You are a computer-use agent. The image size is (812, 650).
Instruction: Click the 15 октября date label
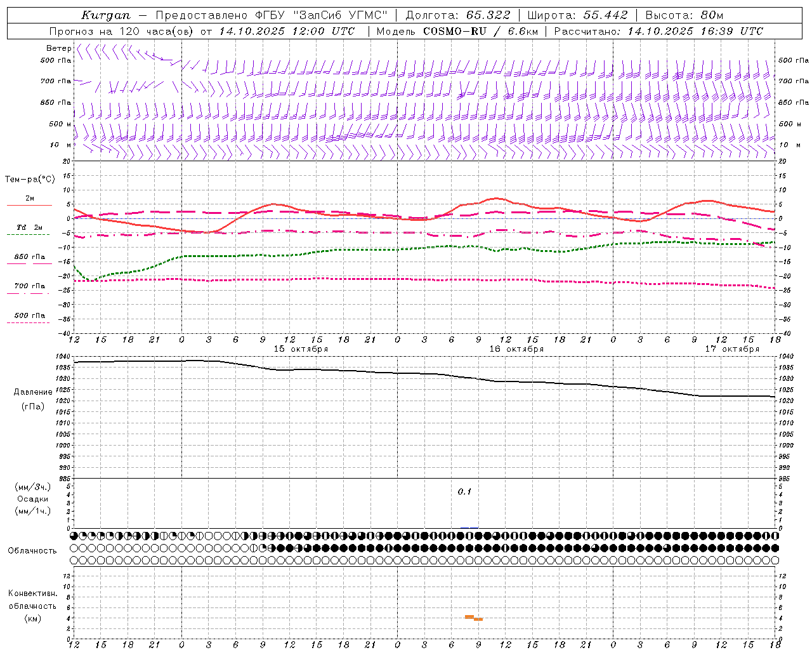point(301,349)
